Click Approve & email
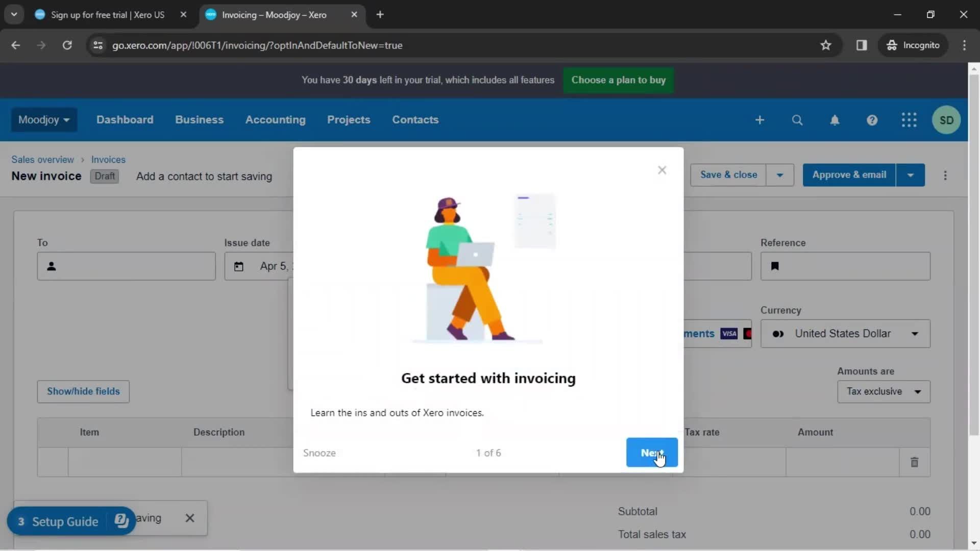The image size is (980, 551). [x=849, y=175]
